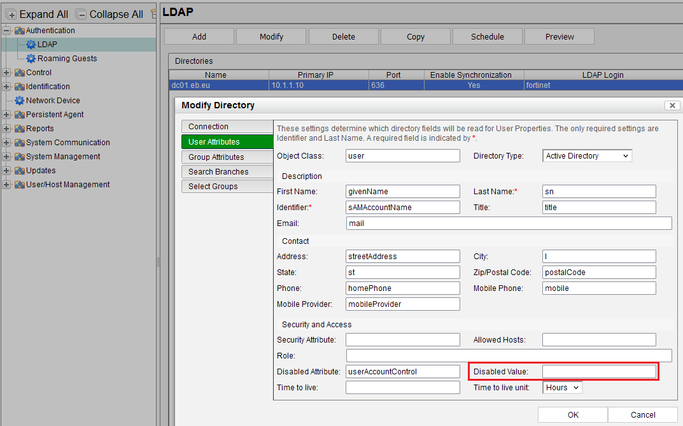Expand the Identification tree node
The width and height of the screenshot is (683, 426).
pyautogui.click(x=6, y=87)
